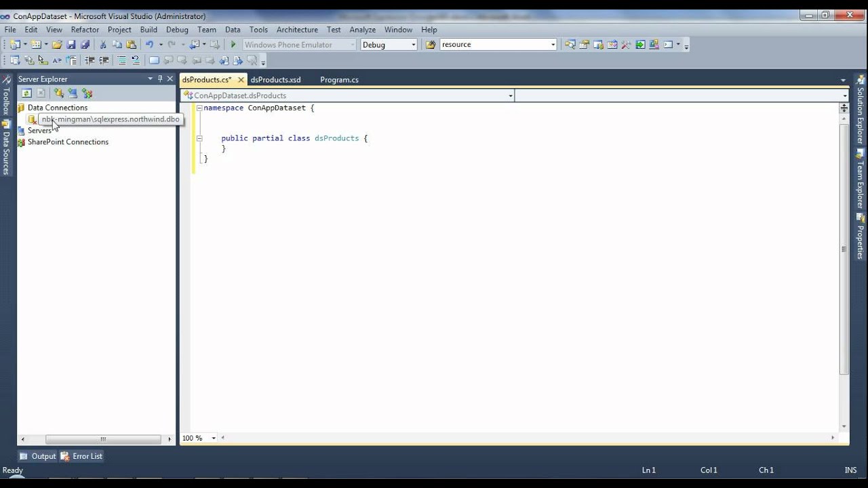Screen dimensions: 868x488
Task: Open the Debug configuration dropdown
Action: (413, 45)
